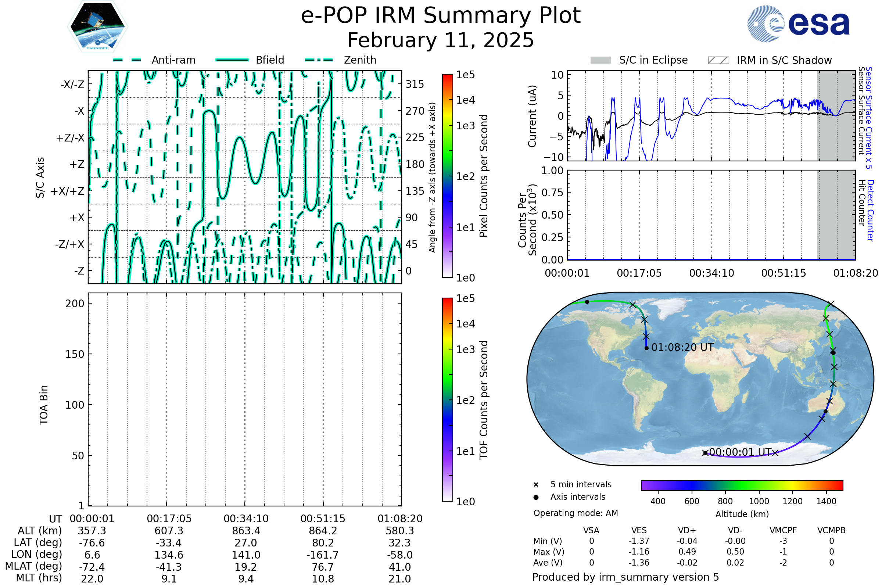This screenshot has width=882, height=588.
Task: Click the Operating mode: AM text
Action: click(576, 513)
